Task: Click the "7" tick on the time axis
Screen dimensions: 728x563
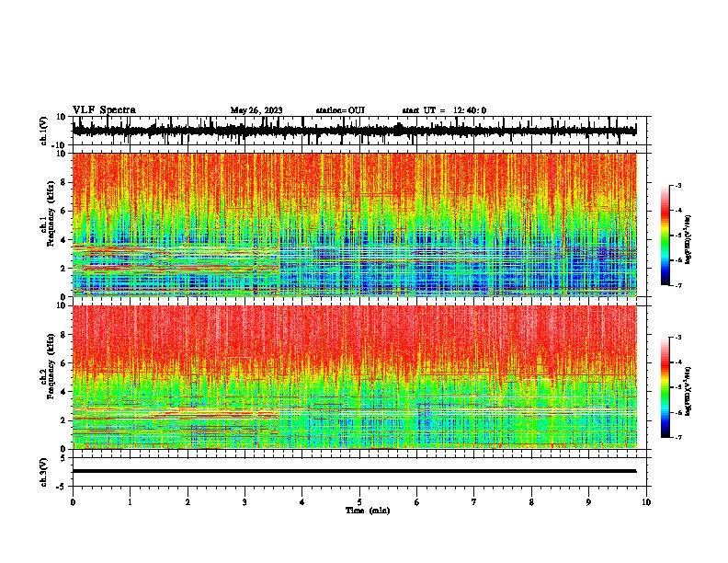Action: 474,502
